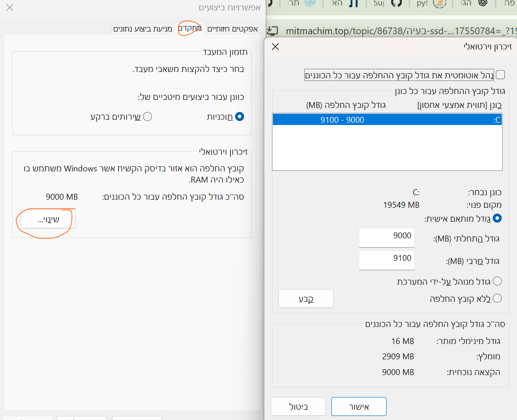Close the זיכרון וירטואלי dialog

[x=275, y=46]
